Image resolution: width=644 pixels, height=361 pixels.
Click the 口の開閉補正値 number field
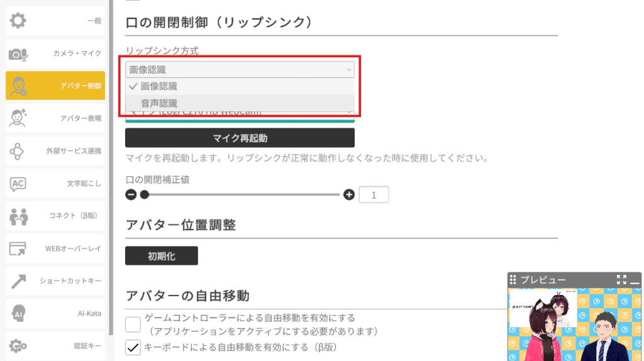(374, 196)
